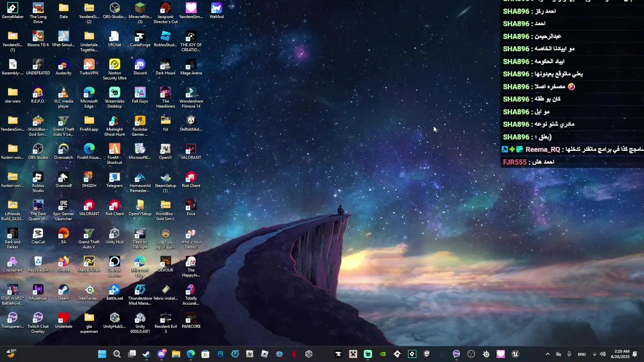The image size is (644, 362).
Task: Open Windows Start menu
Action: coord(102,354)
